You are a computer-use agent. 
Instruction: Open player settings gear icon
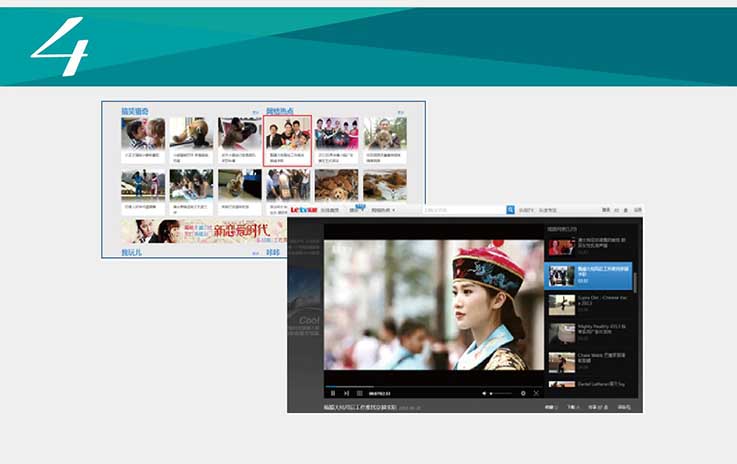(x=522, y=393)
